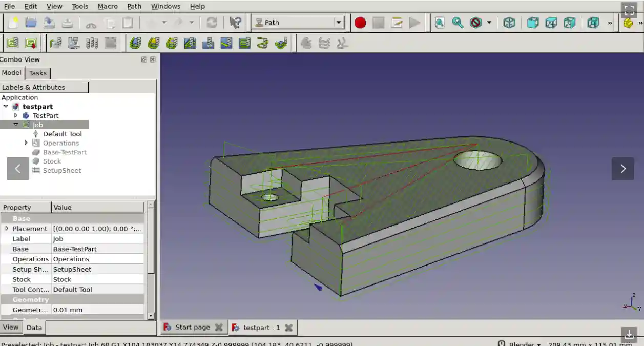
Task: Click the Create Job toolbar icon
Action: point(12,43)
